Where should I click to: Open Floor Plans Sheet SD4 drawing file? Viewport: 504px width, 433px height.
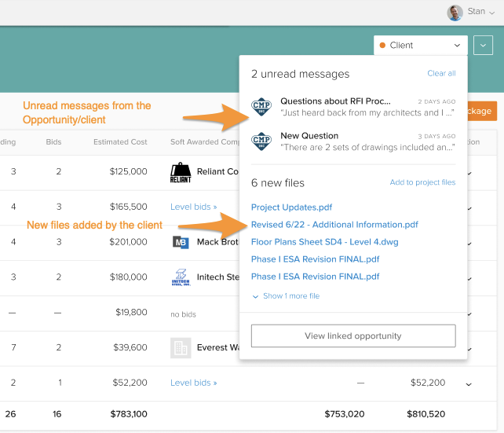click(323, 242)
